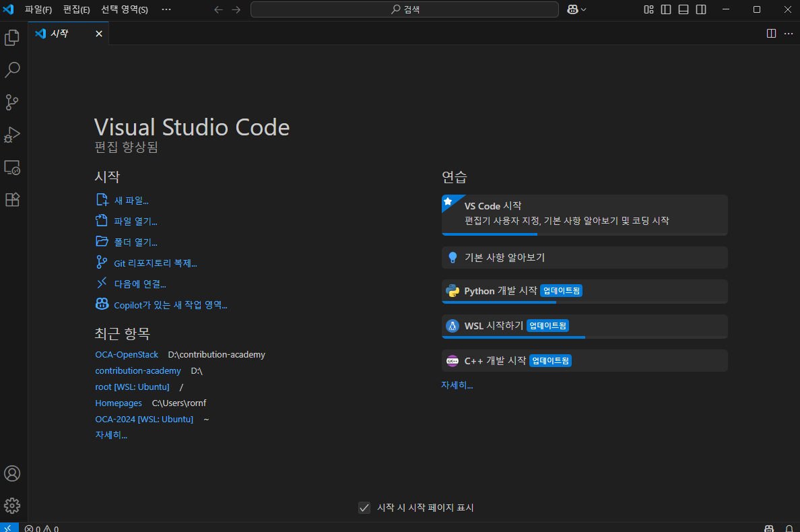The width and height of the screenshot is (800, 532).
Task: Expand the hidden menus ellipsis in menu bar
Action: 166,9
